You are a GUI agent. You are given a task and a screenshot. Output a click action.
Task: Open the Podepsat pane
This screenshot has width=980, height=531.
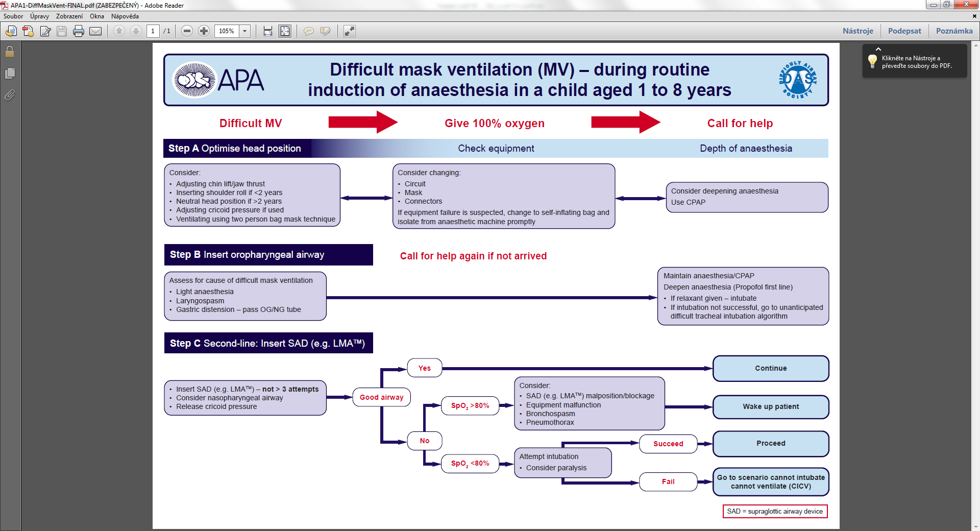point(904,31)
